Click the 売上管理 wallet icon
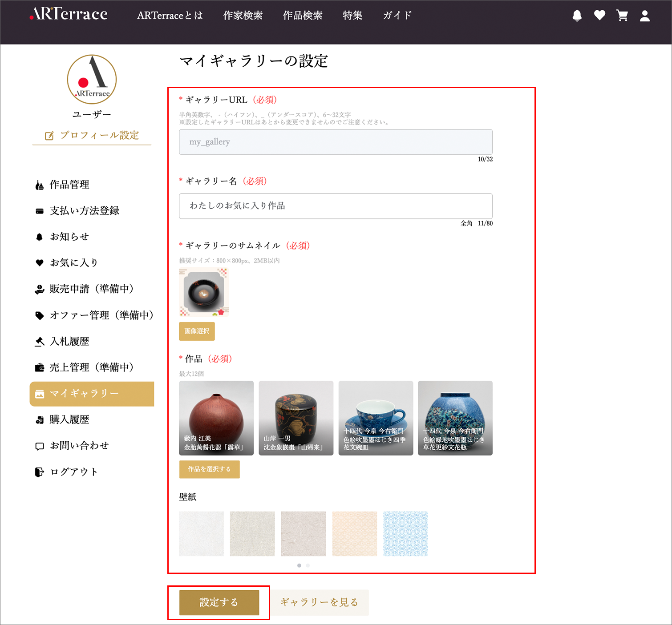The height and width of the screenshot is (625, 672). click(40, 367)
